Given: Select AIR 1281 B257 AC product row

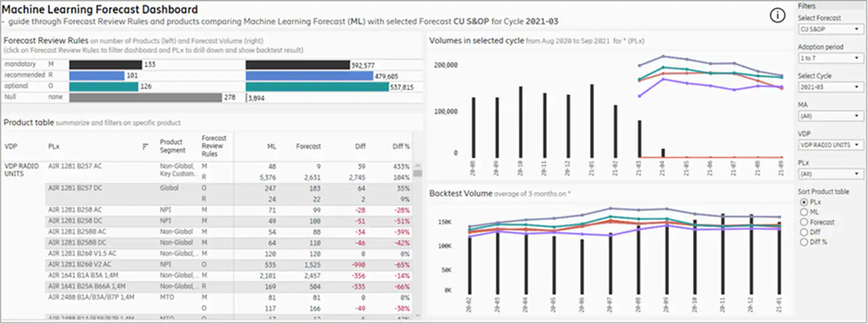Looking at the screenshot, I should click(x=75, y=166).
